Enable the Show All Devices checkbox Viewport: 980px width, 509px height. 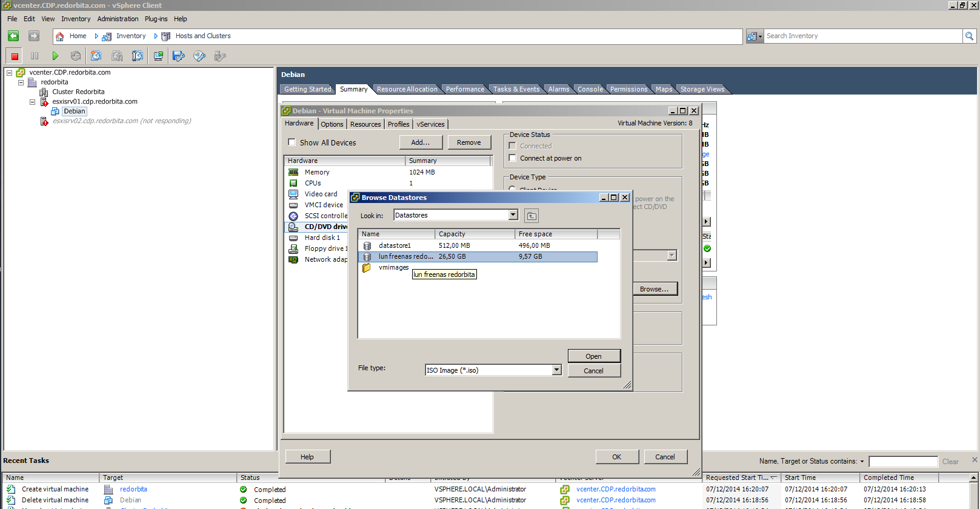292,142
